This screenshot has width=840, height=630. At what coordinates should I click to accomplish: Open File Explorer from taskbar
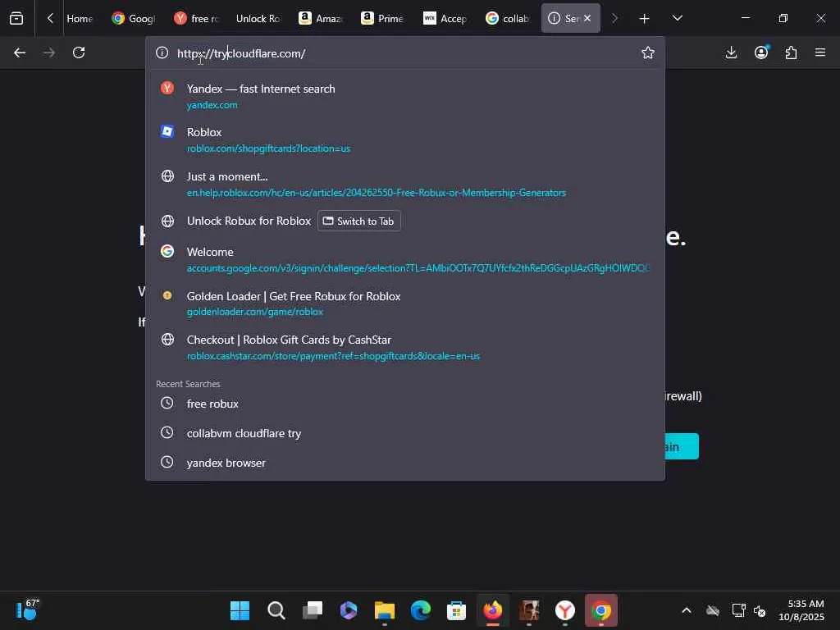[384, 610]
